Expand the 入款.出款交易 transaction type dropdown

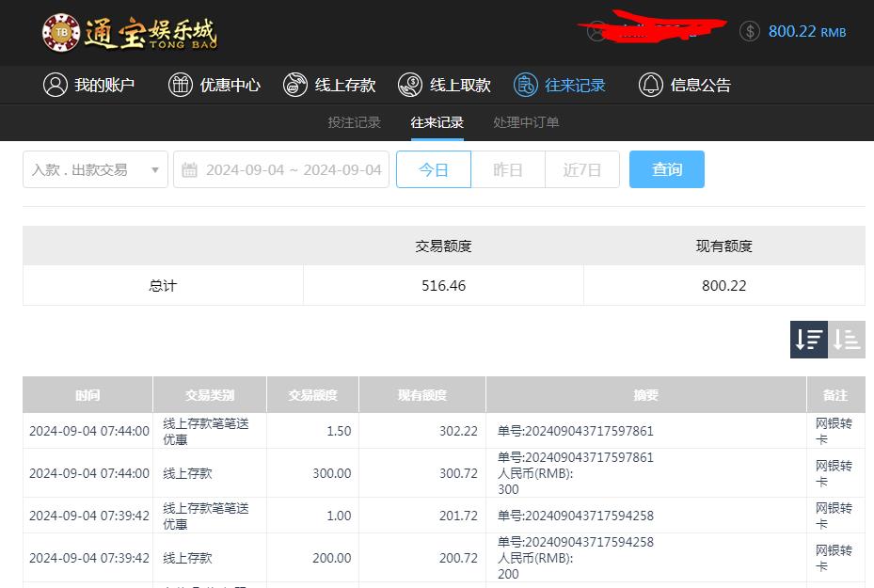coord(94,169)
